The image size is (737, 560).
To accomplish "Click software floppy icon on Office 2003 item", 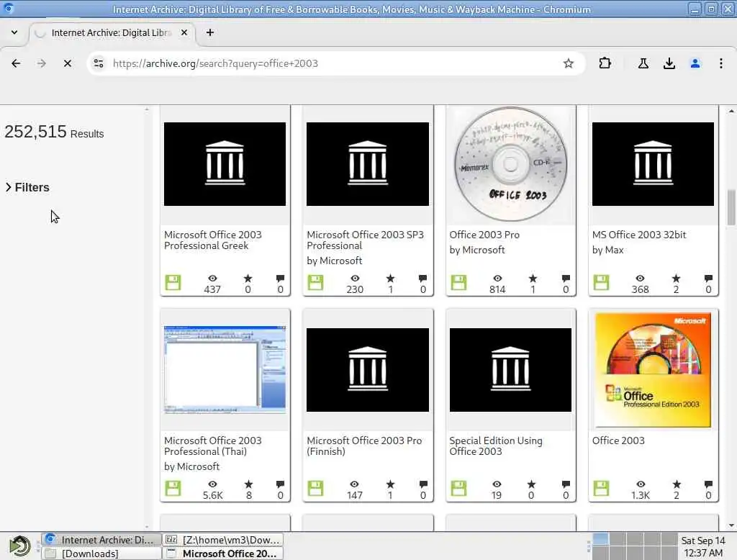I will (601, 489).
